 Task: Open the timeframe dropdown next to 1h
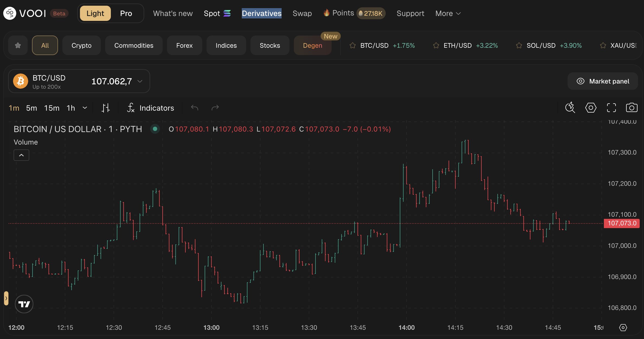point(85,108)
